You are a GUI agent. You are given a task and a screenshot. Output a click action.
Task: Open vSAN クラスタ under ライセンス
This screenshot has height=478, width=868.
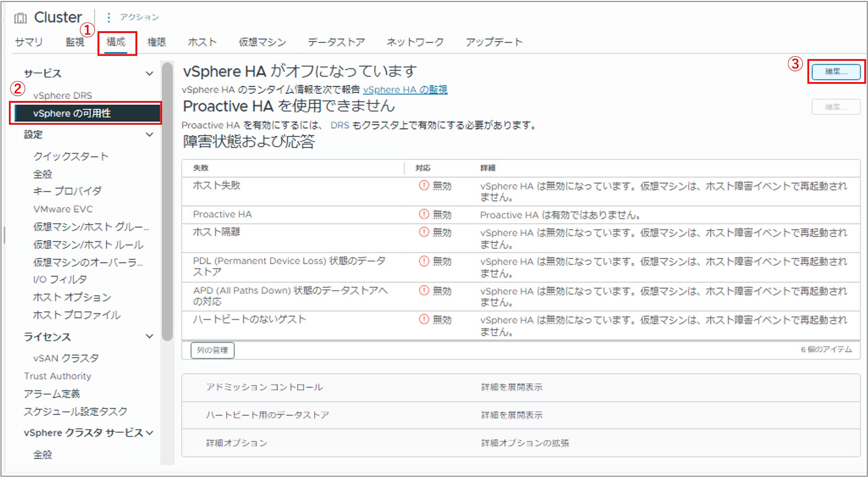[x=66, y=358]
